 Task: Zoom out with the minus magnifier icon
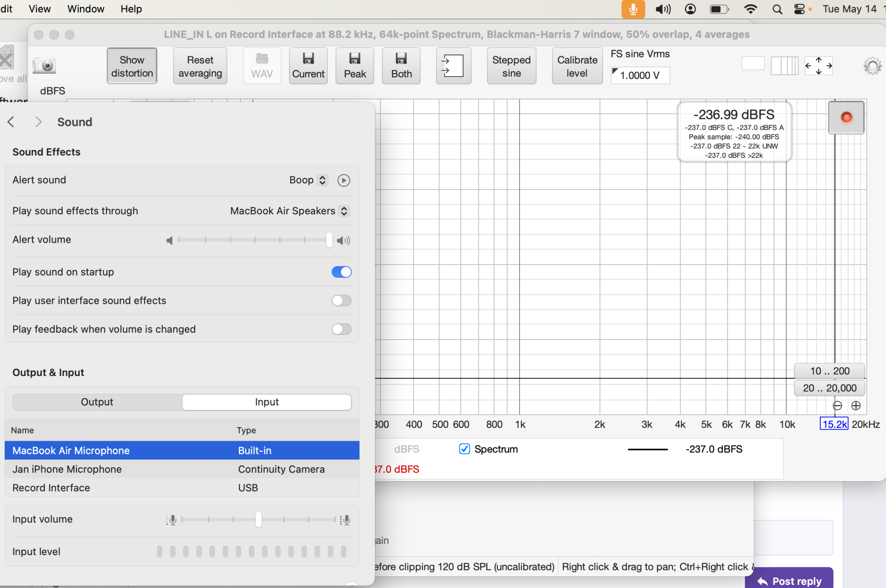(x=837, y=405)
